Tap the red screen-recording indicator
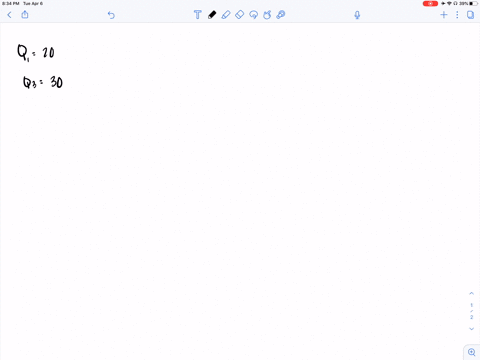 (430, 4)
